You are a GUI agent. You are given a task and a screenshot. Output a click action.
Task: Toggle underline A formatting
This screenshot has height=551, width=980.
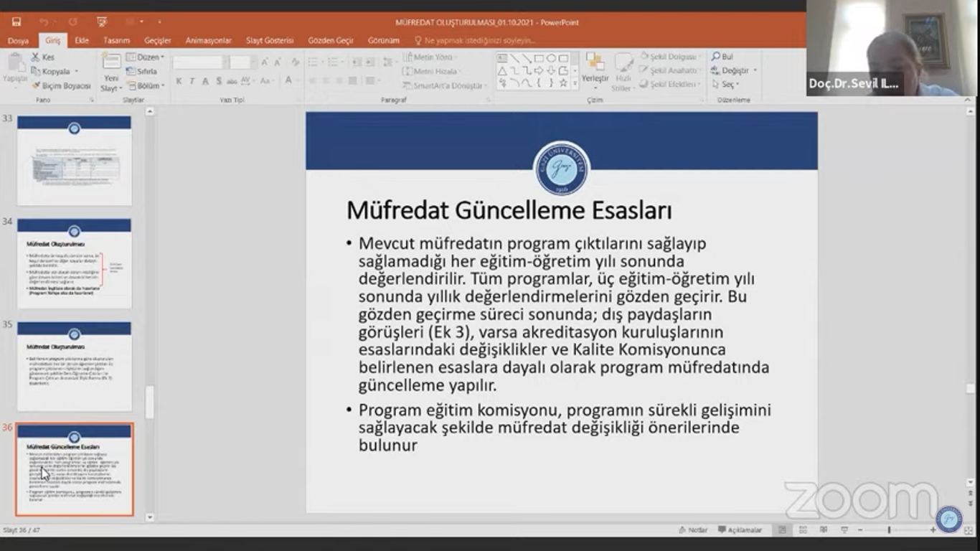click(x=205, y=81)
